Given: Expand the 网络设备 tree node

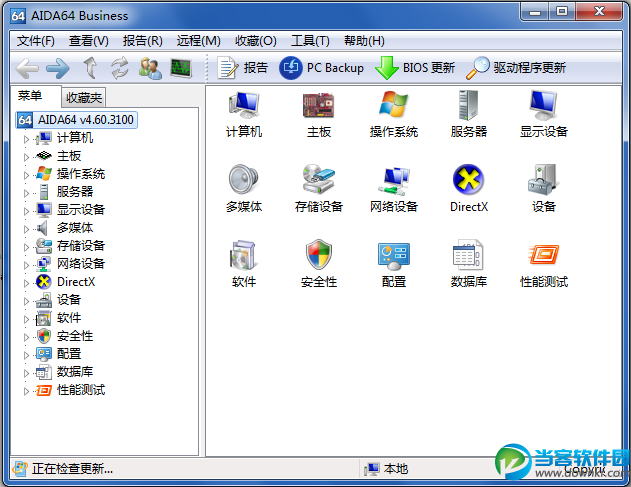Looking at the screenshot, I should point(26,265).
